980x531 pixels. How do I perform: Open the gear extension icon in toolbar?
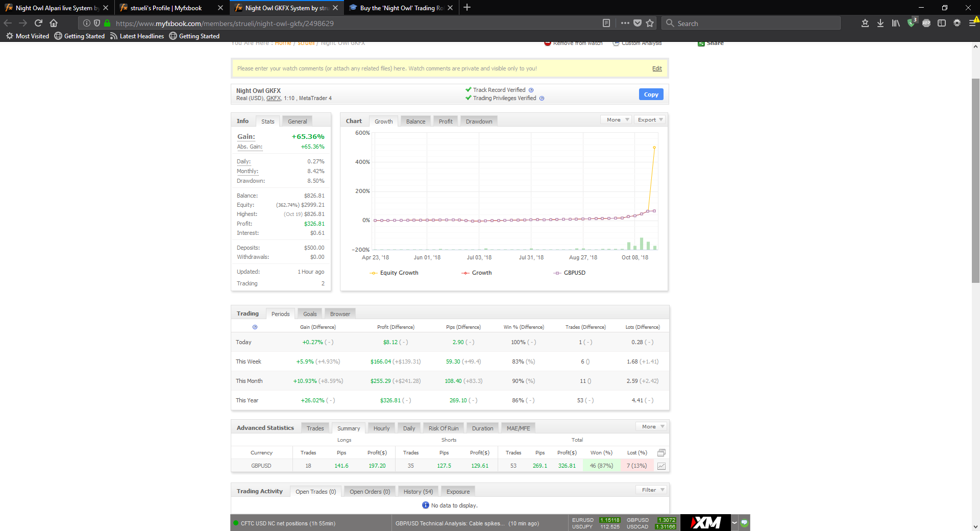click(x=957, y=23)
